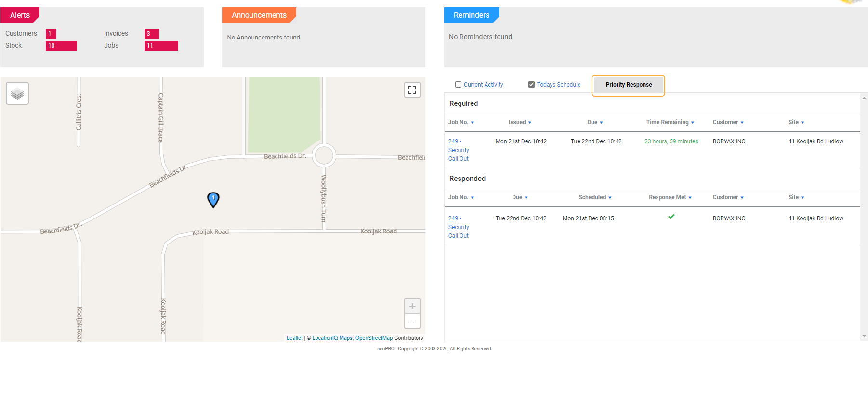Select the Priority Response tab
The height and width of the screenshot is (411, 868).
pyautogui.click(x=628, y=85)
